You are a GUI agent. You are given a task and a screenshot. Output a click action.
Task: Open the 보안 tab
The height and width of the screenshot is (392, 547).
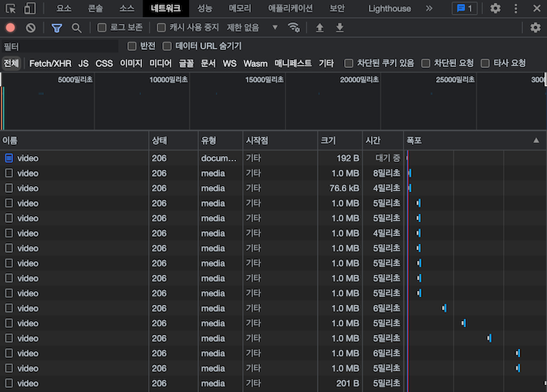coord(337,8)
